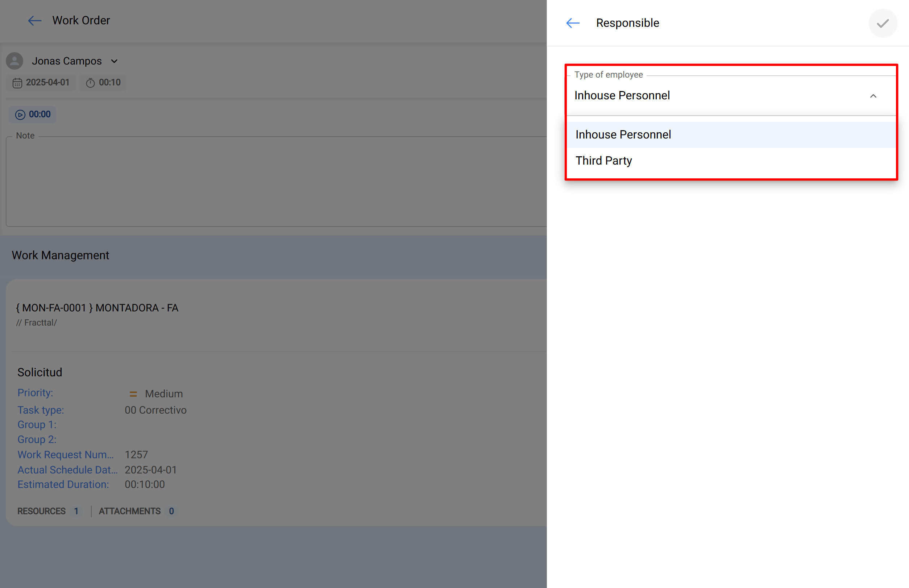Click the stopwatch icon beside 00:10
The width and height of the screenshot is (909, 588).
(90, 83)
